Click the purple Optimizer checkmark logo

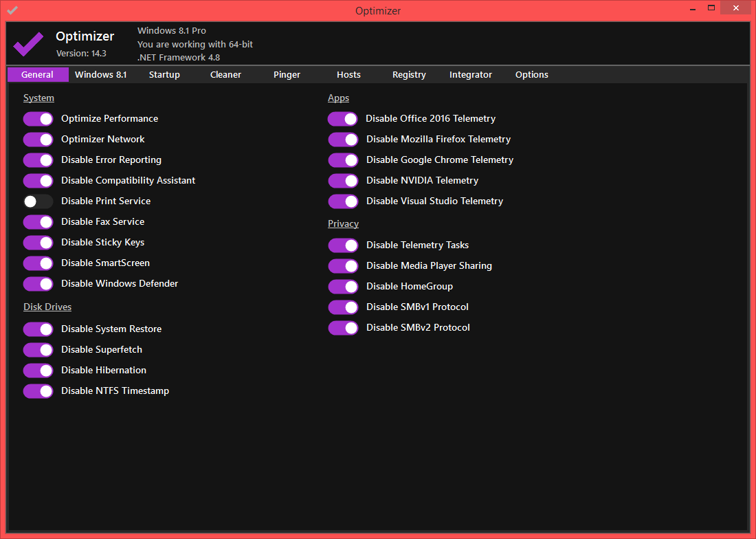[x=28, y=44]
